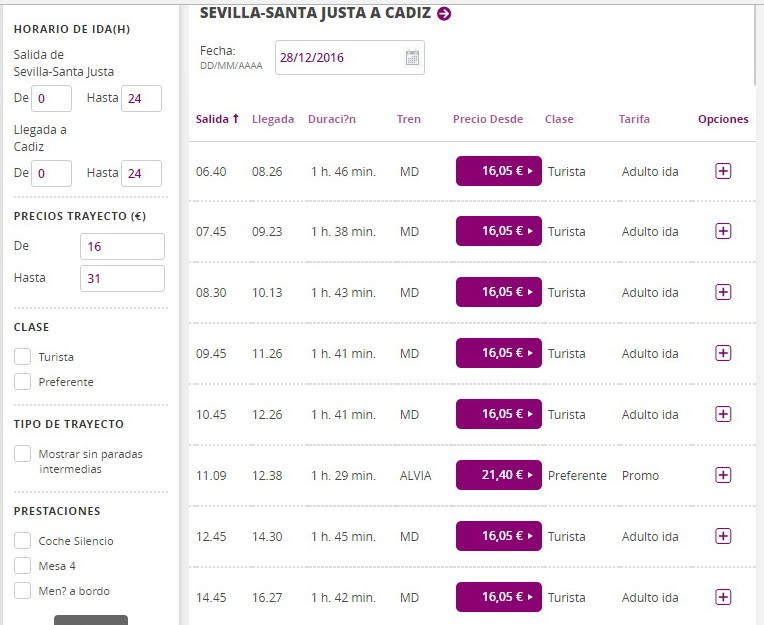This screenshot has height=625, width=764.
Task: Open the 21,40 € price dropdown
Action: coord(498,475)
